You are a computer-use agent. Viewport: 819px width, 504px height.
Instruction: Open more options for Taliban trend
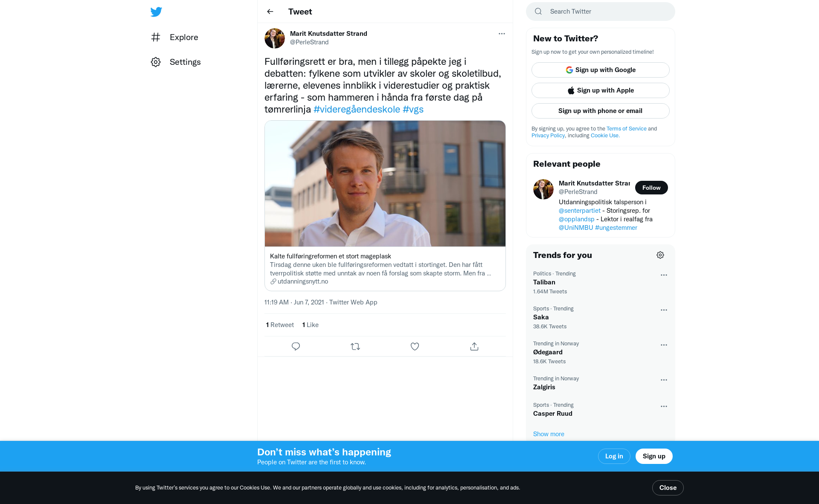[x=664, y=275]
